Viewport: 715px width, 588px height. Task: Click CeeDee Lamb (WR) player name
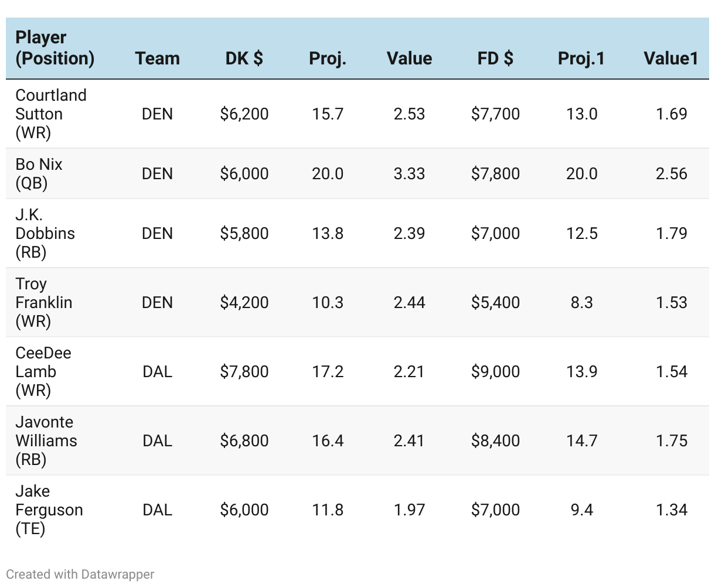43,371
